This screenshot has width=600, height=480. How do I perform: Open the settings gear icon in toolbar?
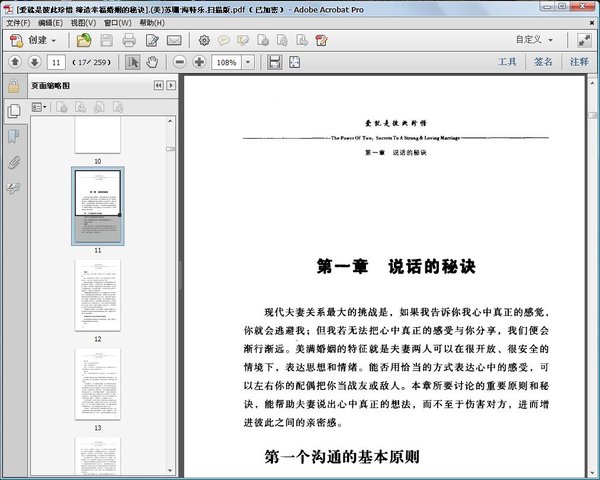click(204, 40)
